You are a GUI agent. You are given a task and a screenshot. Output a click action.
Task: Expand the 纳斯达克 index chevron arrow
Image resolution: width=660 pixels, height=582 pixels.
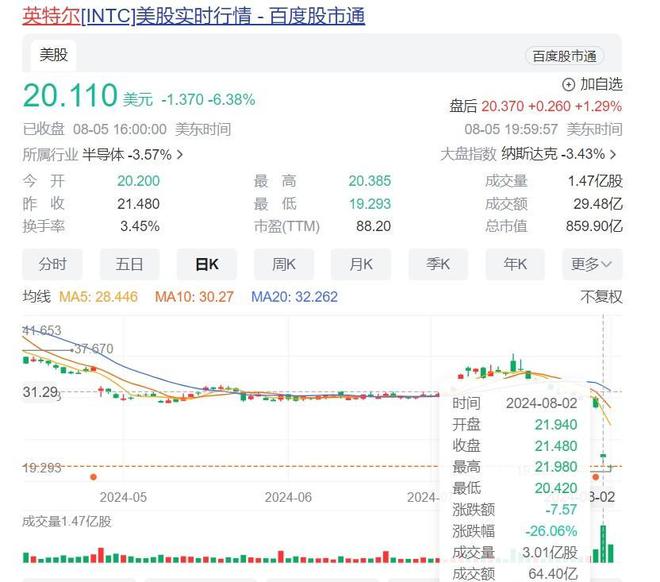pyautogui.click(x=613, y=154)
